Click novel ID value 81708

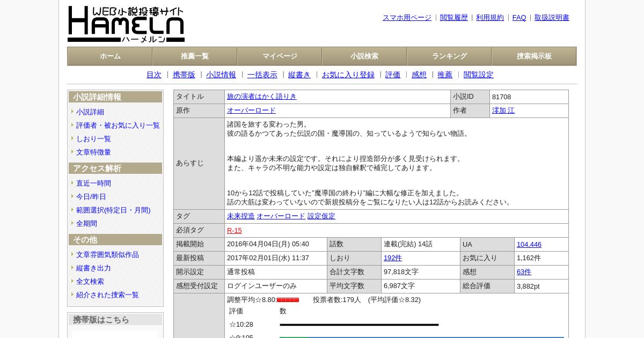(502, 97)
